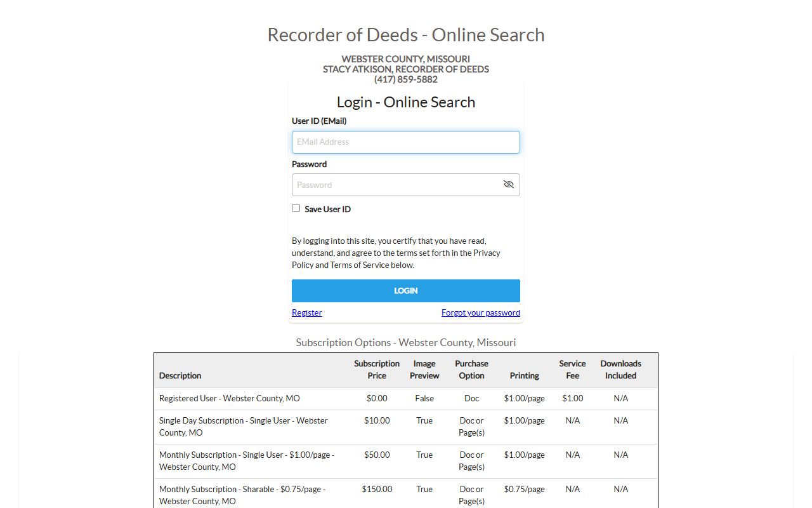Select the Registered User subscription row
Viewport: 812px width, 508px height.
pos(230,398)
